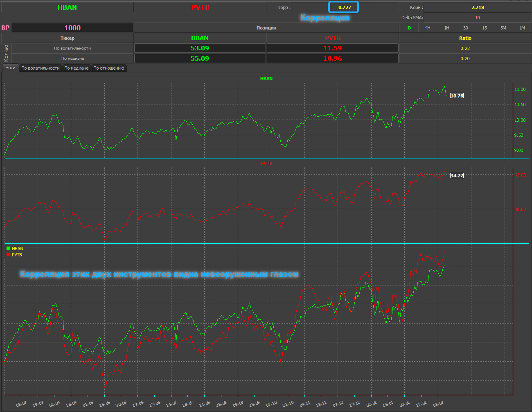Image resolution: width=532 pixels, height=412 pixels.
Task: Switch to the 4H timeframe
Action: click(428, 28)
